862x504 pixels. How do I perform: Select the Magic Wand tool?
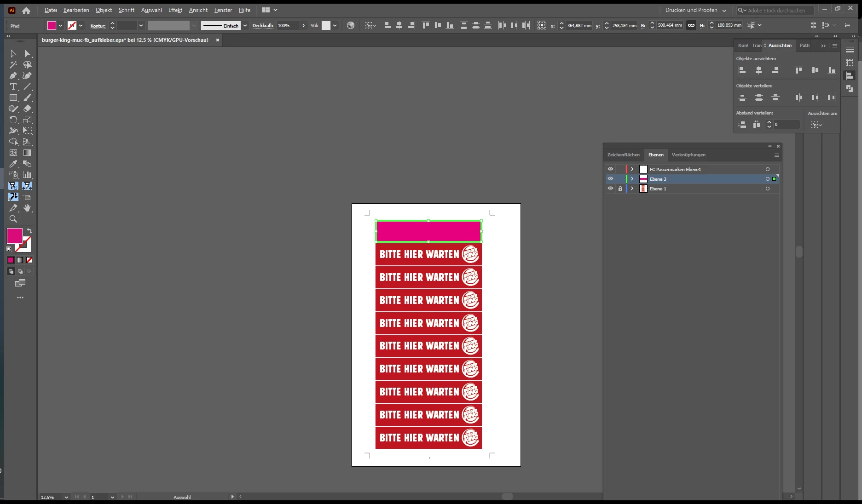coord(13,65)
